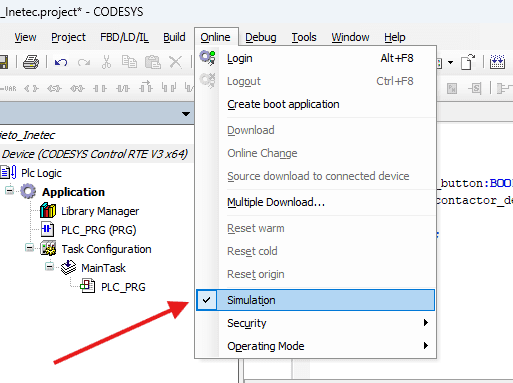The height and width of the screenshot is (383, 513).
Task: Click the Plc Logic document icon
Action: [8, 172]
